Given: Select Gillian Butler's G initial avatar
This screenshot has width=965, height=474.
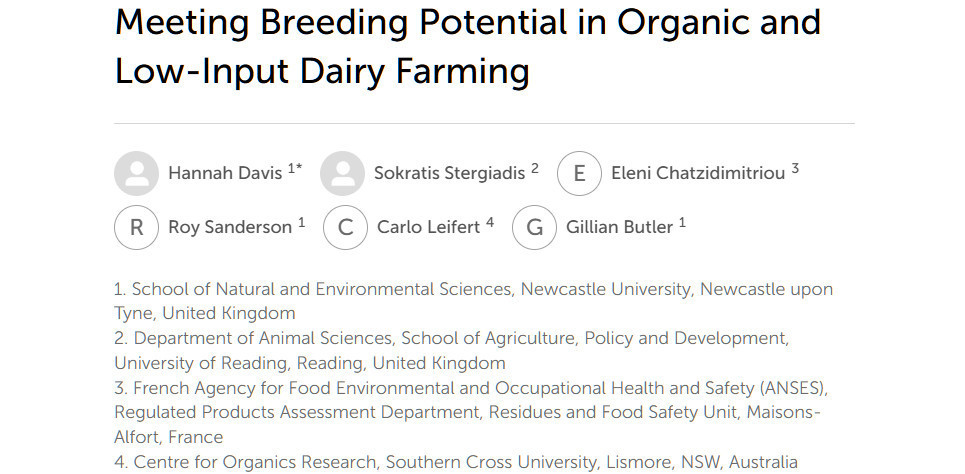Looking at the screenshot, I should [534, 227].
